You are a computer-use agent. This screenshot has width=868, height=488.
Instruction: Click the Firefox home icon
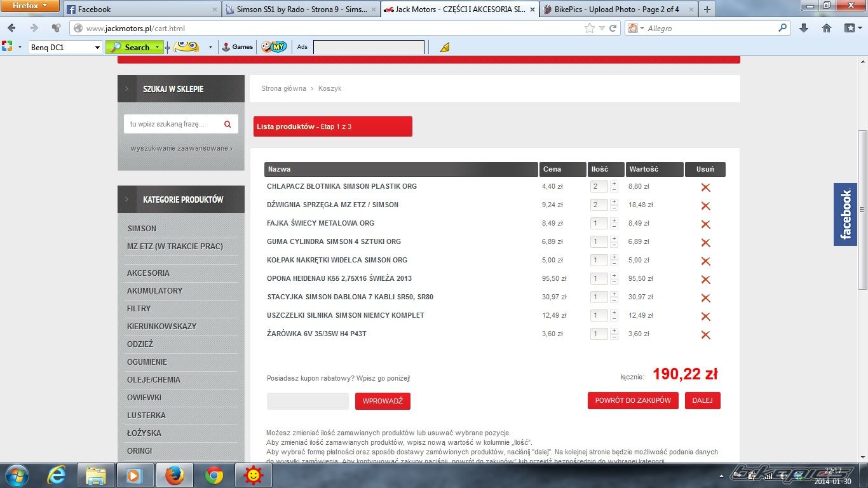(827, 28)
